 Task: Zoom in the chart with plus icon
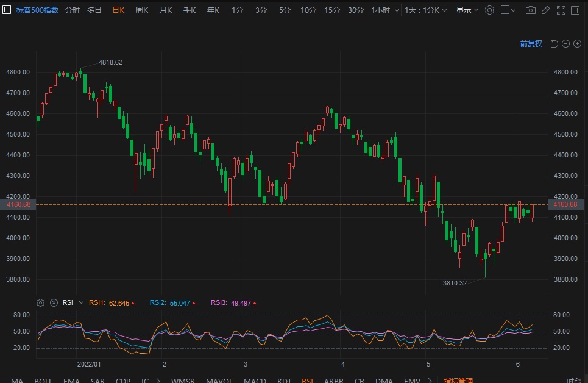click(x=576, y=44)
